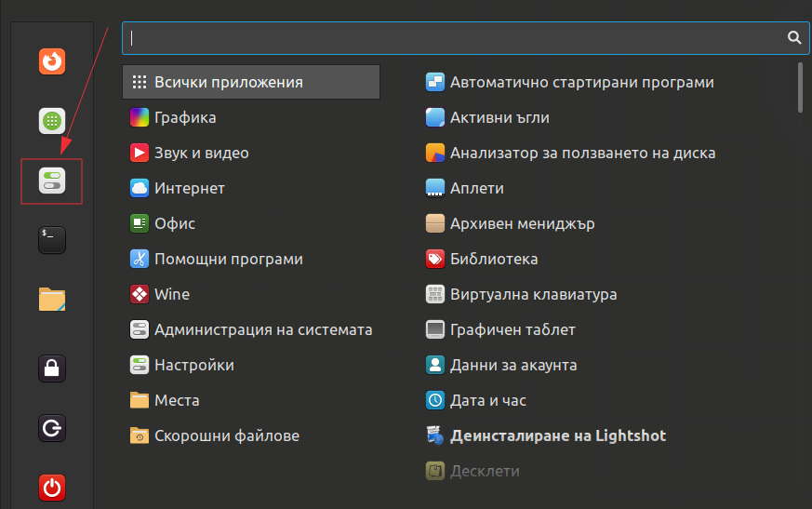The height and width of the screenshot is (509, 812).
Task: Click the red power off icon
Action: pos(52,488)
